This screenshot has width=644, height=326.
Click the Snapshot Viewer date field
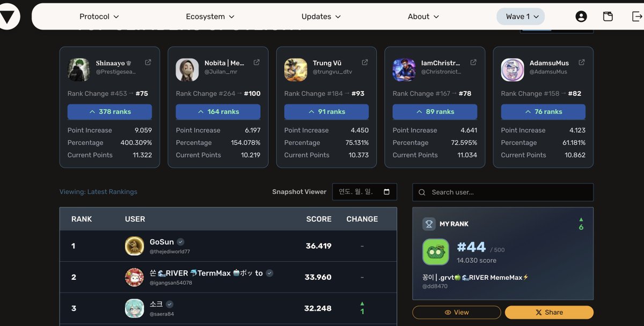[364, 192]
